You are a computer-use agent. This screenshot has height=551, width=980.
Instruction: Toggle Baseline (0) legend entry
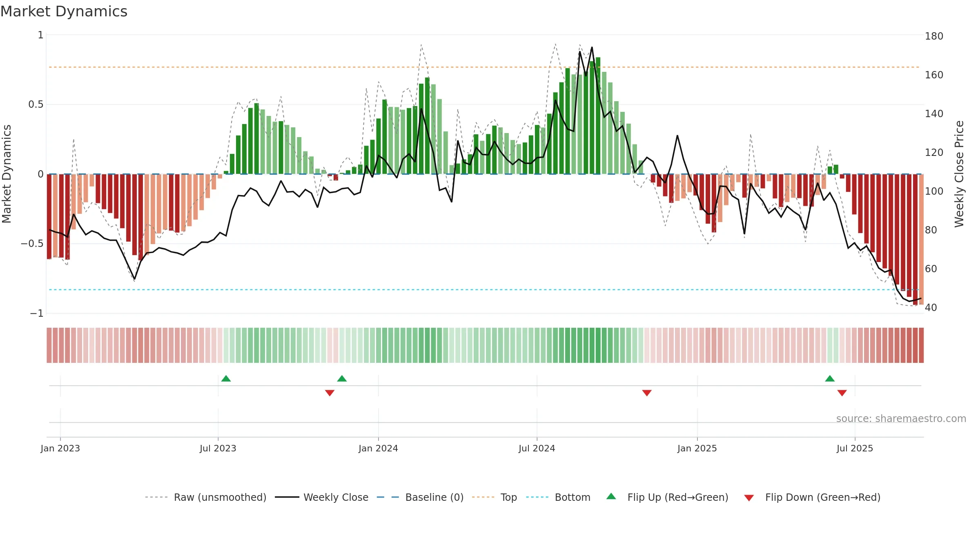[420, 497]
